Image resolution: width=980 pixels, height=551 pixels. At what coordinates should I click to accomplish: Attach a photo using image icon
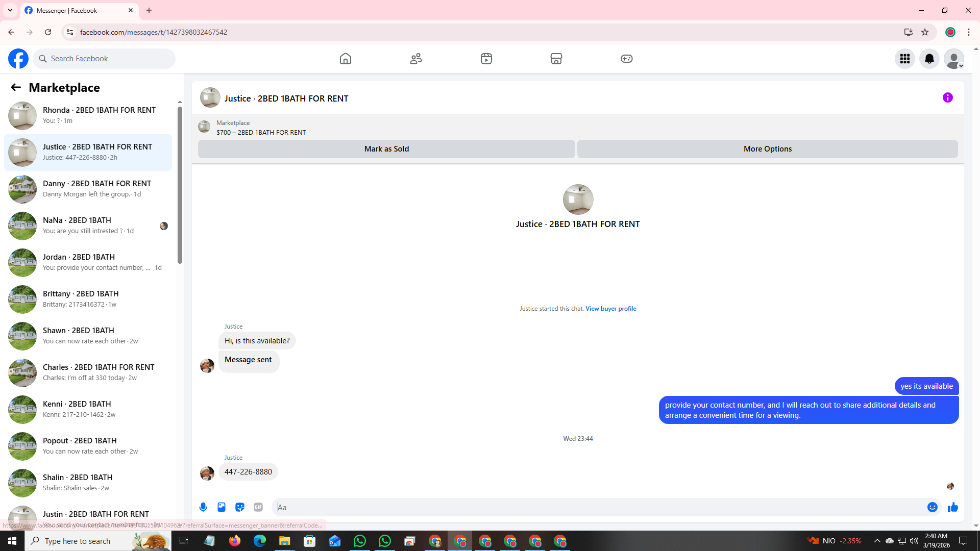tap(222, 507)
